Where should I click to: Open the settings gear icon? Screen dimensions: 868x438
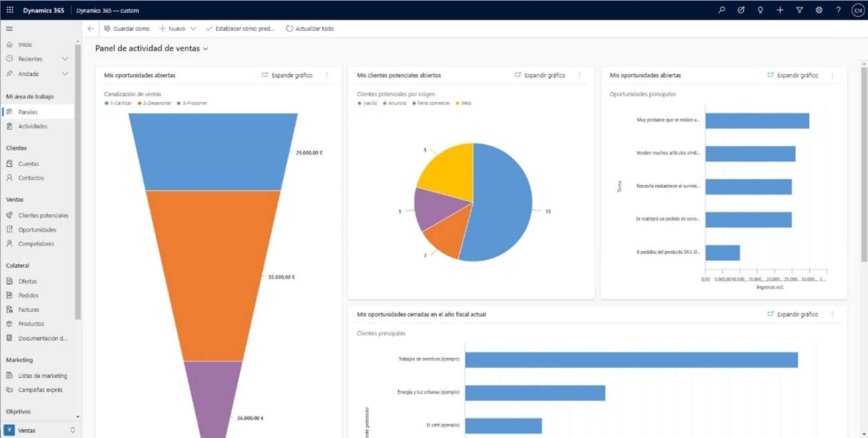pyautogui.click(x=819, y=10)
